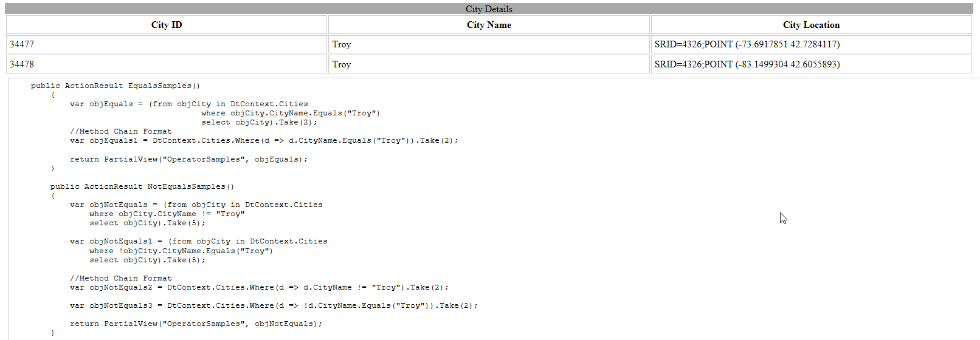Click the City Name column header

click(489, 25)
